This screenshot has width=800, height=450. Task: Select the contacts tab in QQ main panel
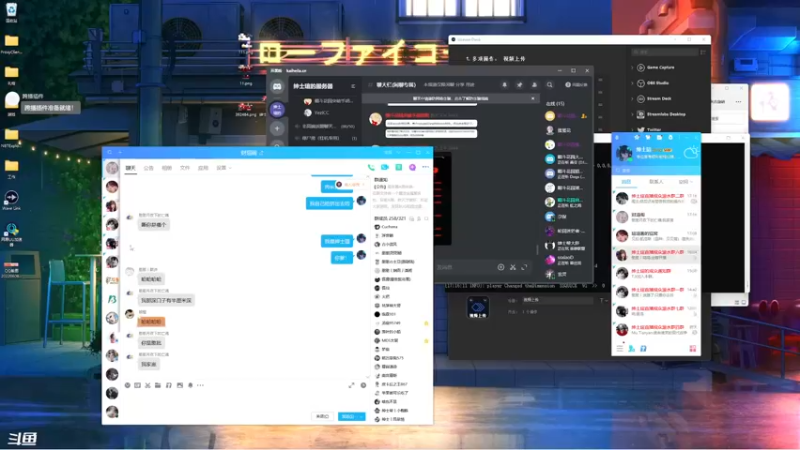click(x=656, y=182)
